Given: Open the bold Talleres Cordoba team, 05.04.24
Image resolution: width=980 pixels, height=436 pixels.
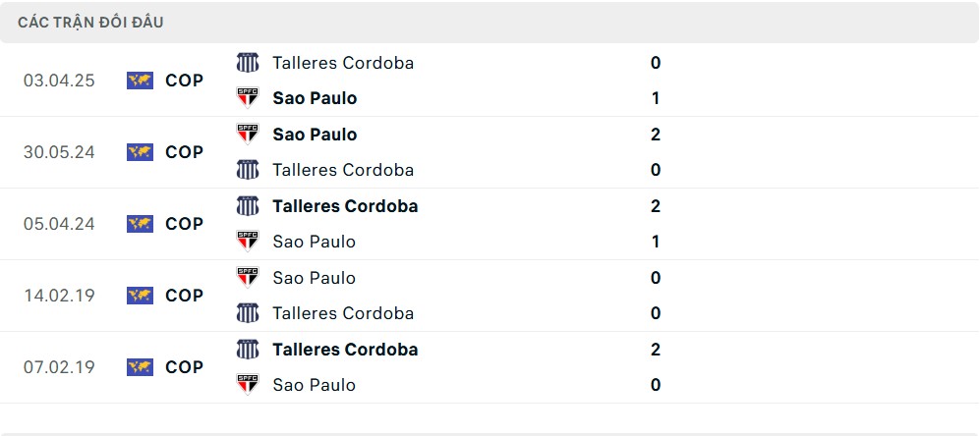Looking at the screenshot, I should (x=345, y=206).
